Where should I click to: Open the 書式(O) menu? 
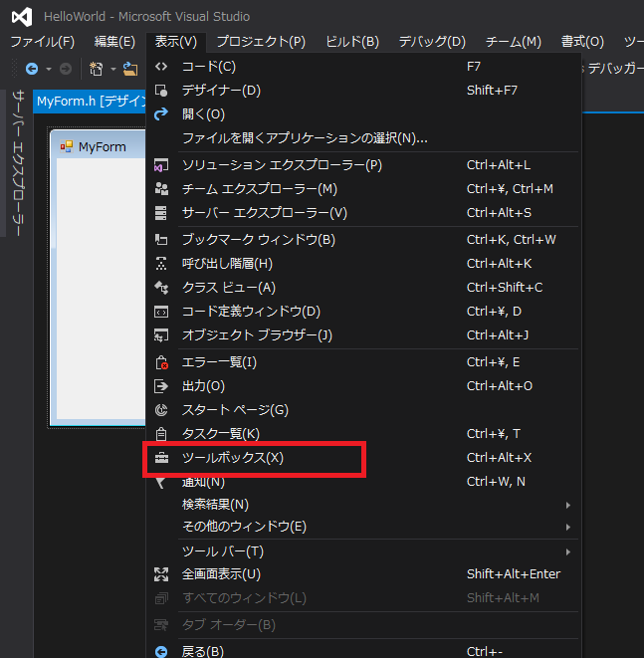click(x=582, y=42)
